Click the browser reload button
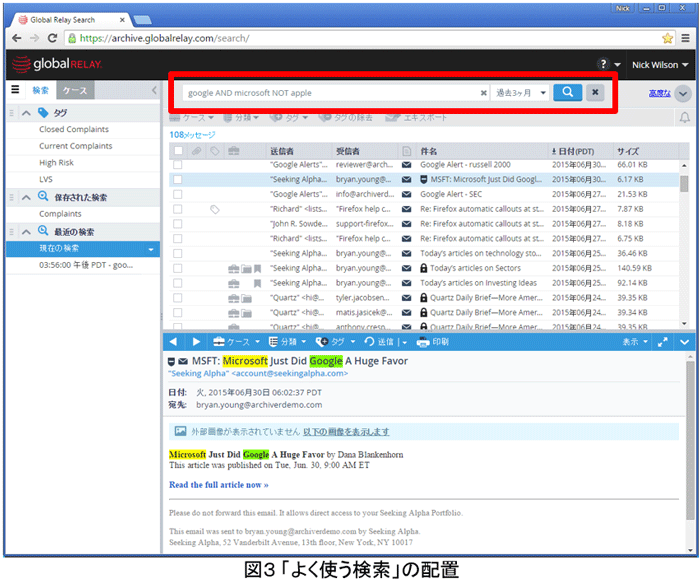 (52, 38)
